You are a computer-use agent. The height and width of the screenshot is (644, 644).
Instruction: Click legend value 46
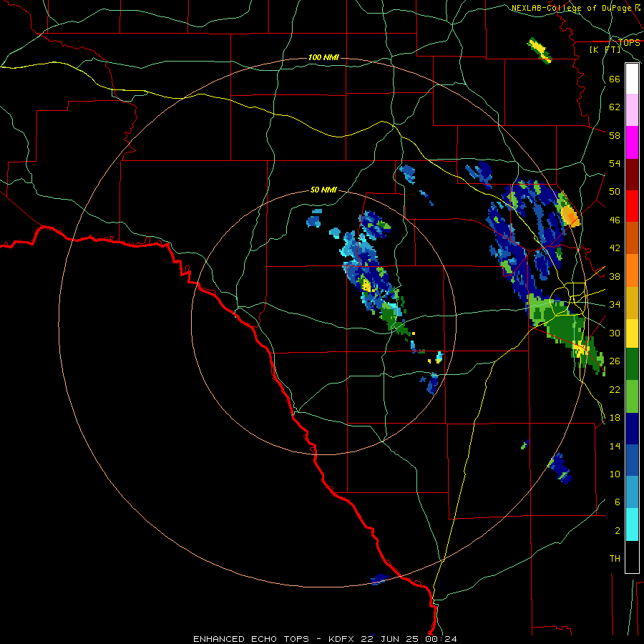(x=615, y=220)
